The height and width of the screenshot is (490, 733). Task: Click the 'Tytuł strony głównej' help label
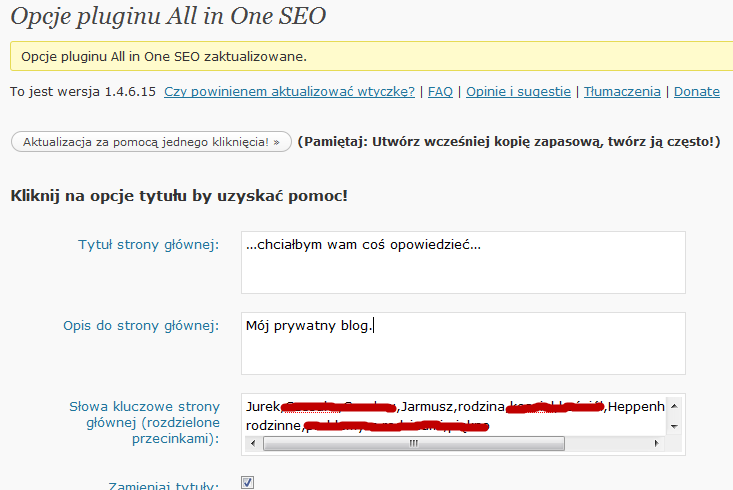pos(148,245)
